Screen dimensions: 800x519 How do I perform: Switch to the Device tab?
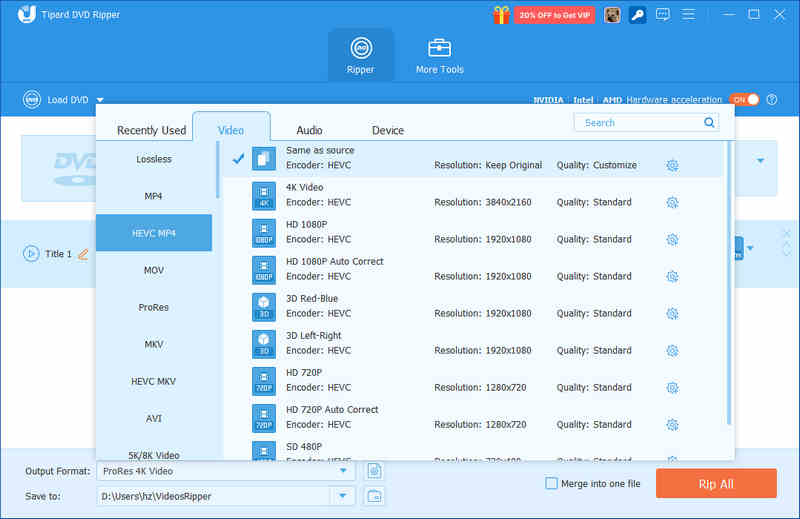[388, 130]
